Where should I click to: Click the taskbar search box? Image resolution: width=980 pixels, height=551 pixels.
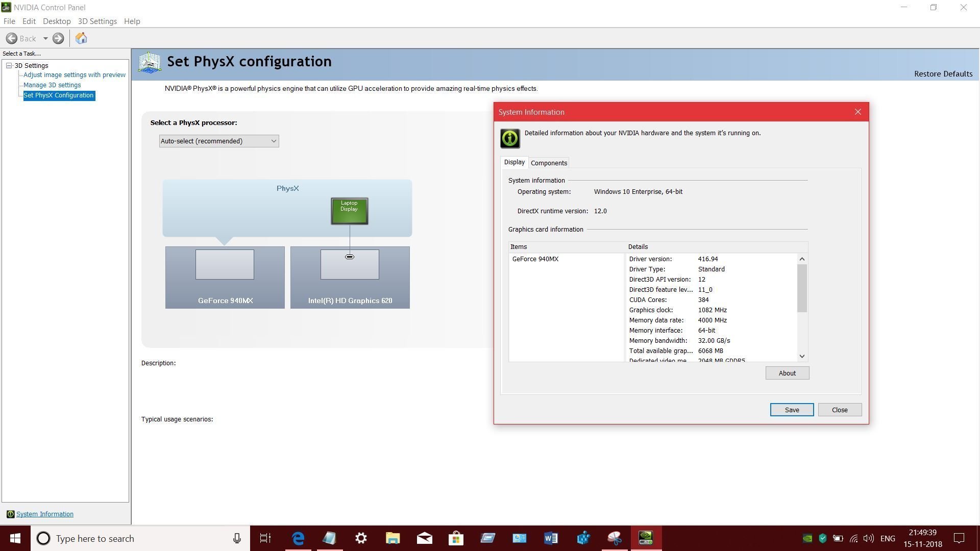point(140,539)
